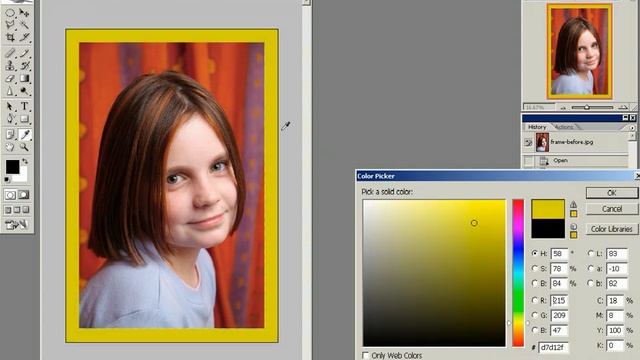The width and height of the screenshot is (640, 360).
Task: Click the hex color field d7d12f
Action: [x=553, y=347]
